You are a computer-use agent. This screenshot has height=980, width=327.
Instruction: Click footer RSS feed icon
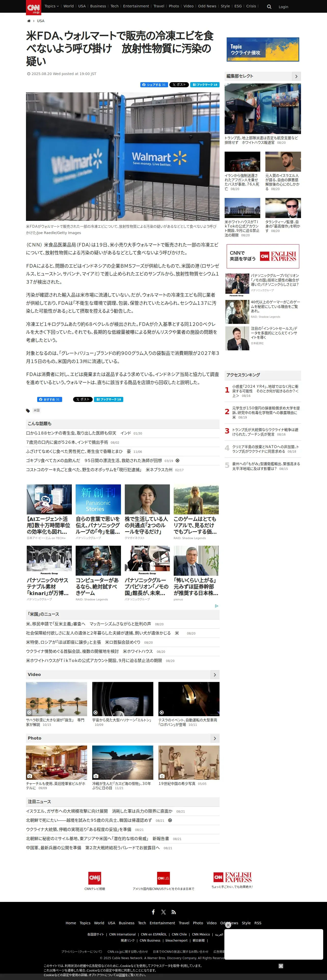pos(174,912)
